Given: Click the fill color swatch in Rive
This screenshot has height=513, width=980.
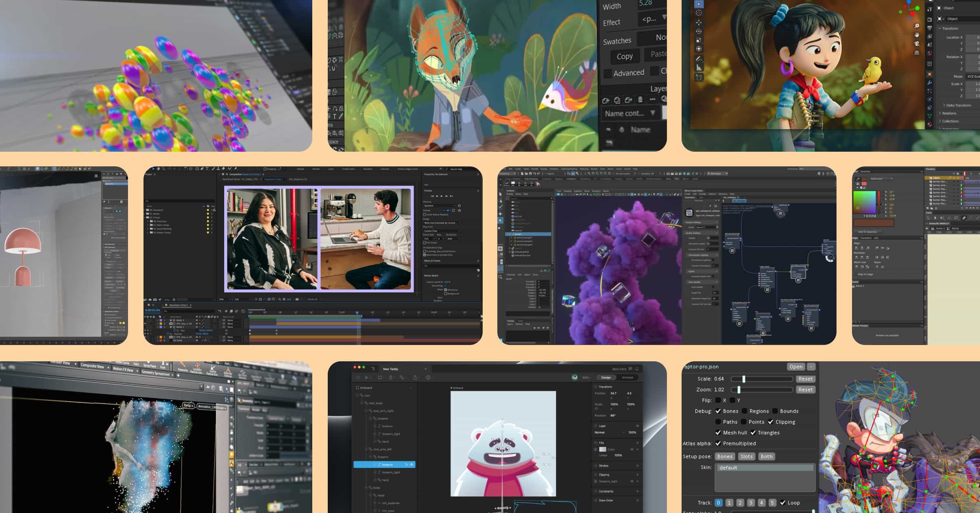Looking at the screenshot, I should pyautogui.click(x=603, y=449).
